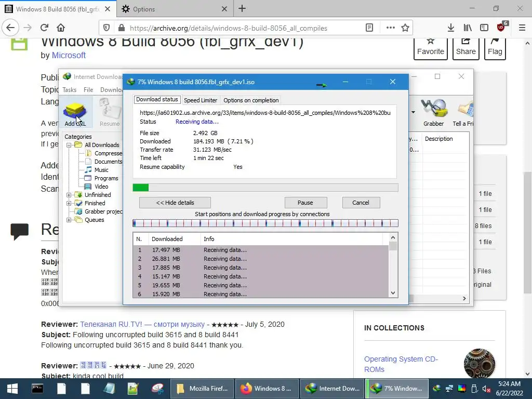Click the Music category icon
This screenshot has width=532, height=399.
coord(88,170)
